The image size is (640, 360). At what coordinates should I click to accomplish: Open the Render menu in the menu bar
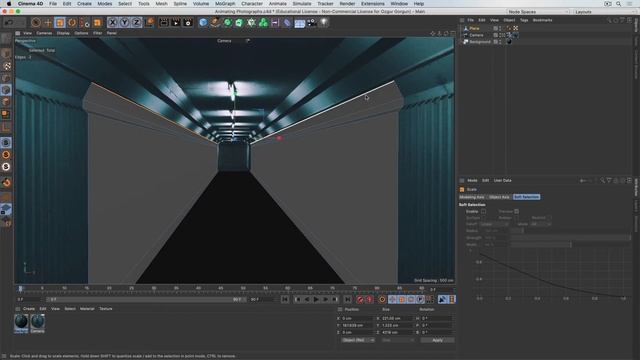pyautogui.click(x=347, y=4)
